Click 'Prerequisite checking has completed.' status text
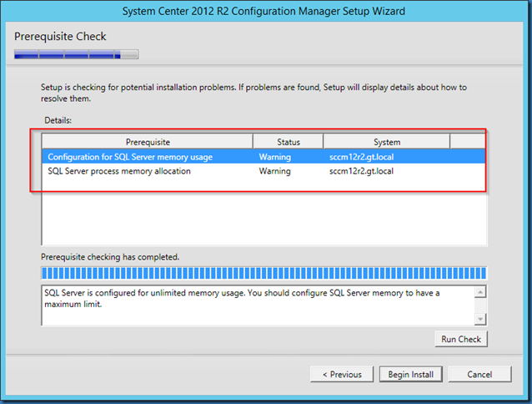The width and height of the screenshot is (532, 404). pos(110,257)
